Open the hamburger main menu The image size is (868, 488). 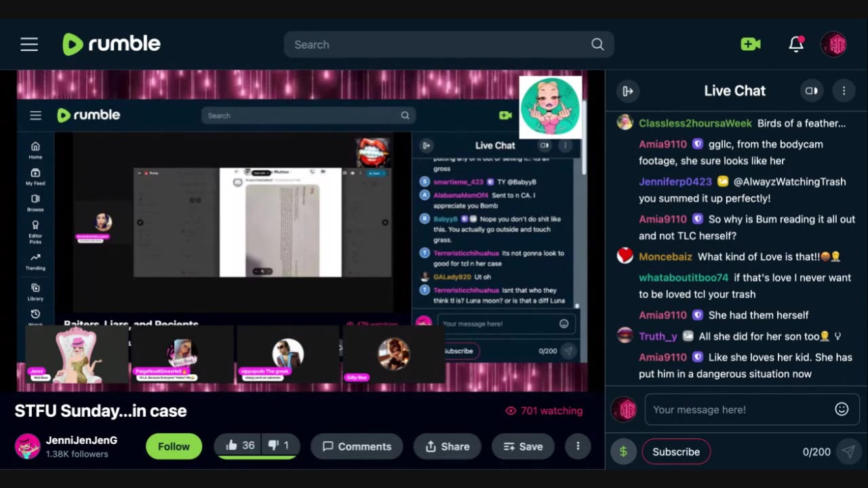[x=29, y=45]
